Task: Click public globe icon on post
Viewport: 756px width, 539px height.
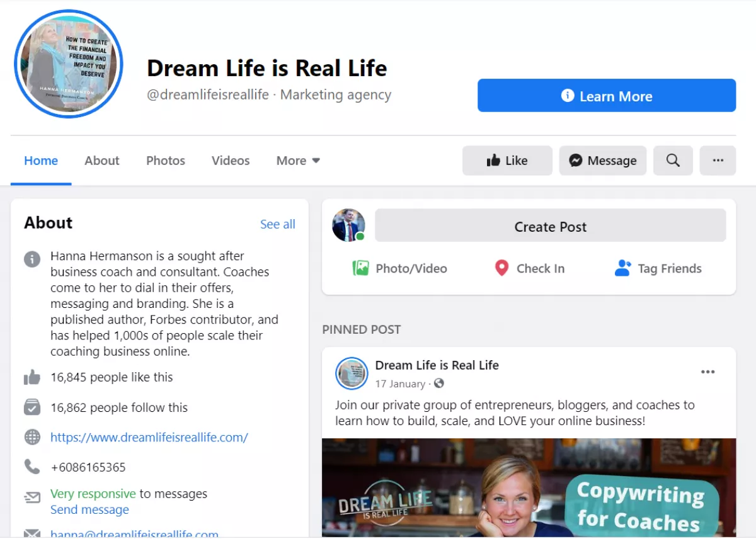Action: point(439,383)
